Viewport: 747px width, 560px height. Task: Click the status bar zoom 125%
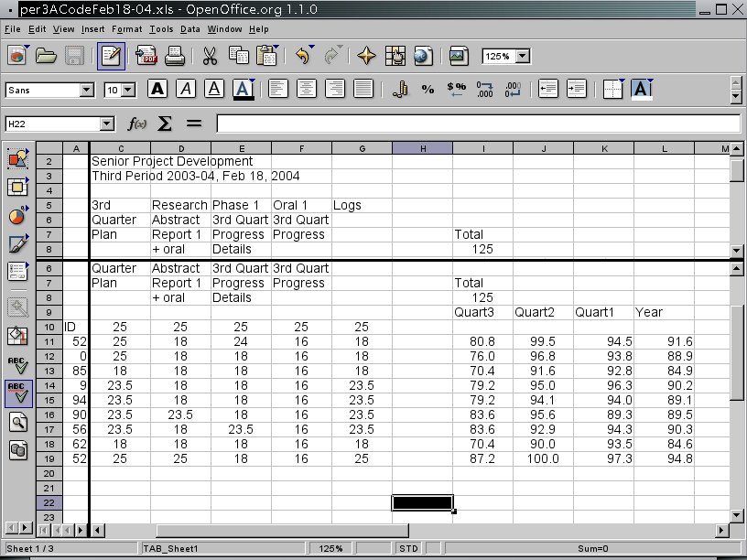pos(330,549)
